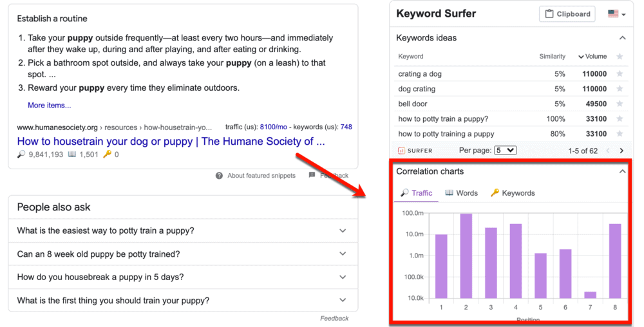
Task: Open the Clipboard button
Action: pos(567,14)
